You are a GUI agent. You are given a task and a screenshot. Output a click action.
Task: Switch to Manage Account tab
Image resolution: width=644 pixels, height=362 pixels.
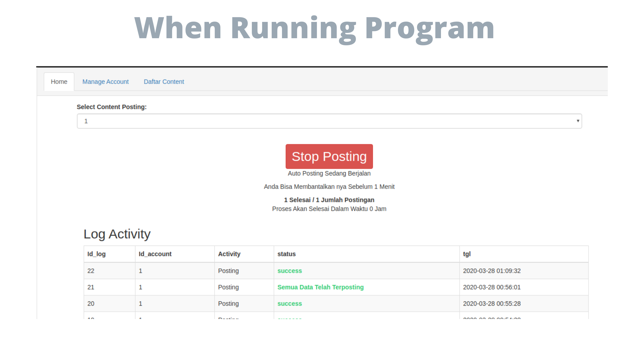pyautogui.click(x=105, y=82)
